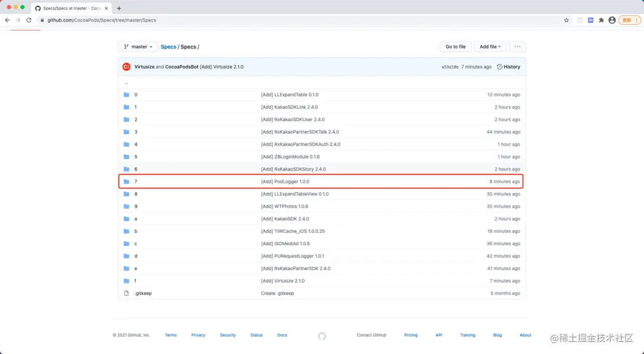Click the folder icon for directory 4
Image resolution: width=644 pixels, height=354 pixels.
(x=126, y=145)
